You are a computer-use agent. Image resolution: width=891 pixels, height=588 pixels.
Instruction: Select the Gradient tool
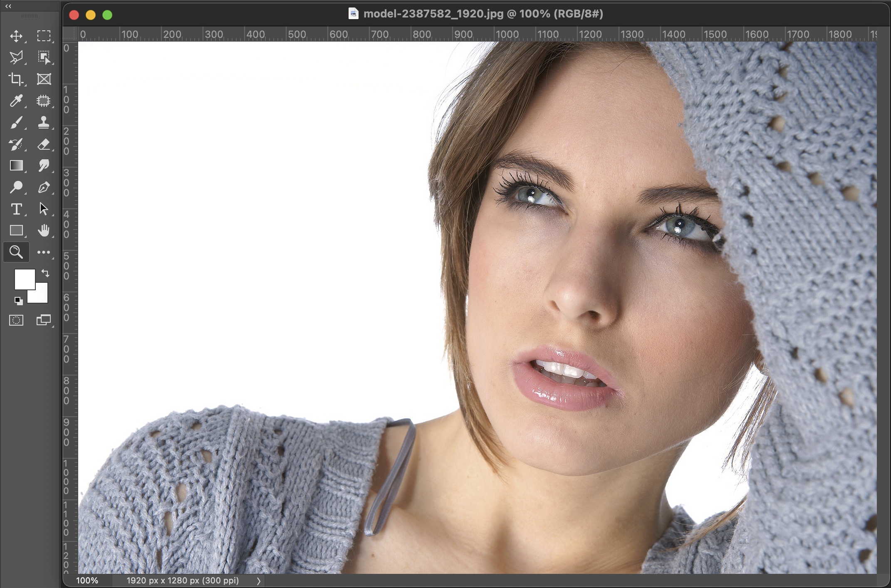coord(16,166)
